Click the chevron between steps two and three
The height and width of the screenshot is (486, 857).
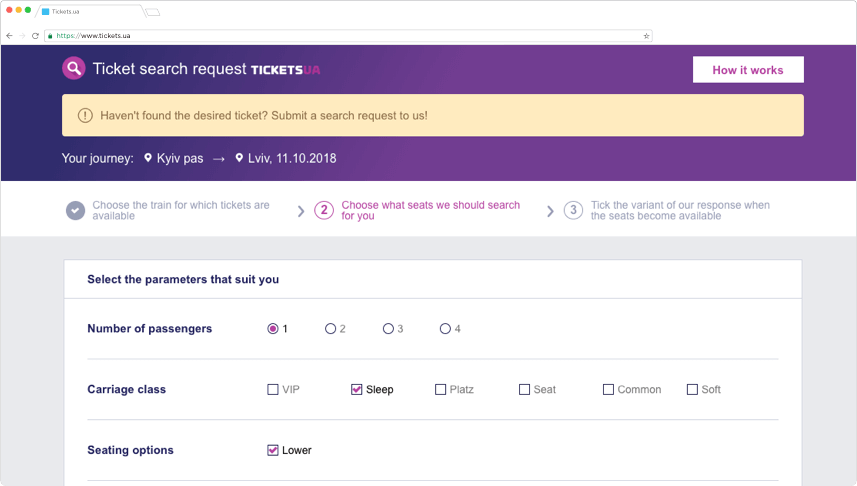click(550, 211)
